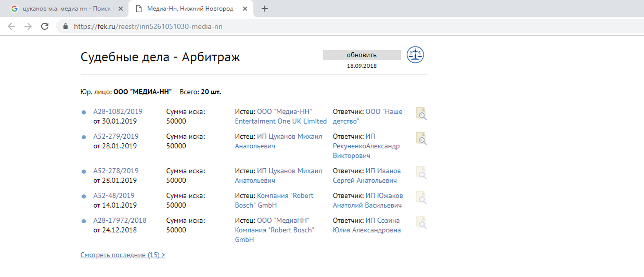Open document icon for case А52-48/2019
Viewport: 644px width, 277px height.
pyautogui.click(x=421, y=198)
